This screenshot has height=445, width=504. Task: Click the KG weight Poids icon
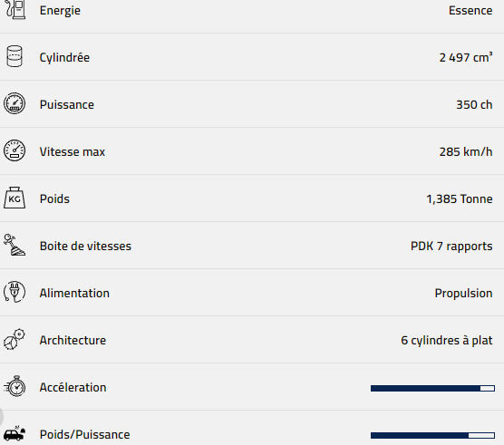[x=15, y=198]
